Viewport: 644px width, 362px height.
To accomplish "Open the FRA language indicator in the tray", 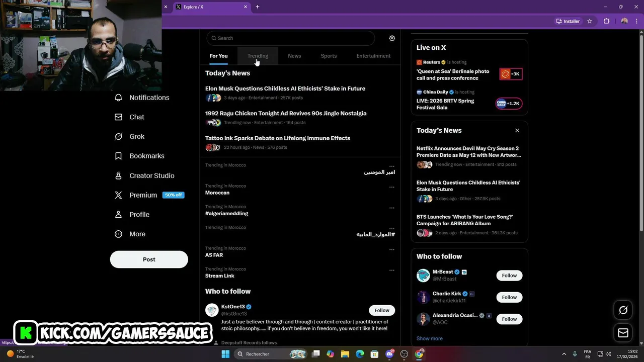I will pos(587,354).
